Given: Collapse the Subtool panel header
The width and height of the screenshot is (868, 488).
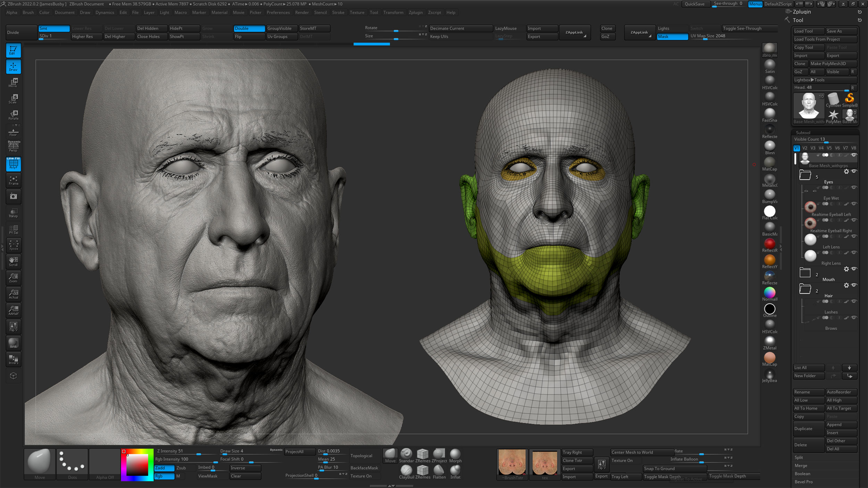Looking at the screenshot, I should (x=803, y=133).
